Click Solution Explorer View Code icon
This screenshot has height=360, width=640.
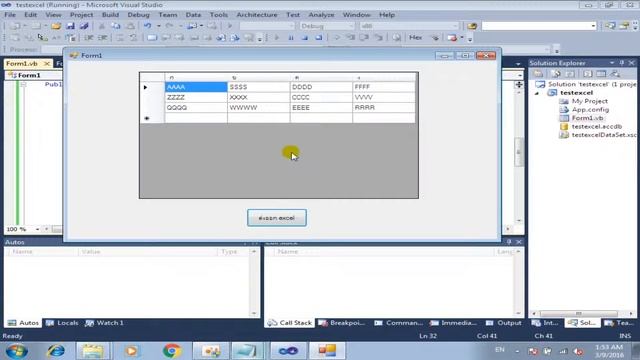587,74
